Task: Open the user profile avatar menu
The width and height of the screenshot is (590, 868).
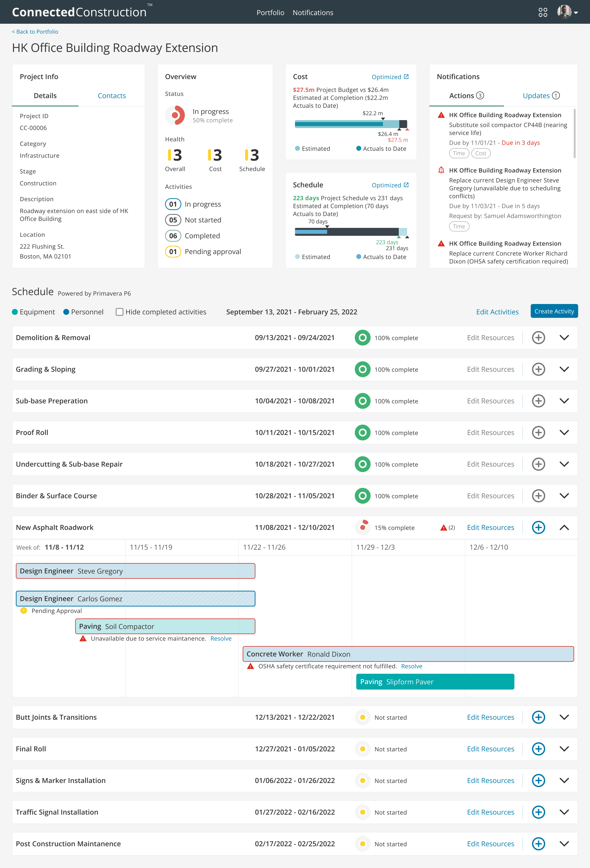Action: (x=567, y=12)
